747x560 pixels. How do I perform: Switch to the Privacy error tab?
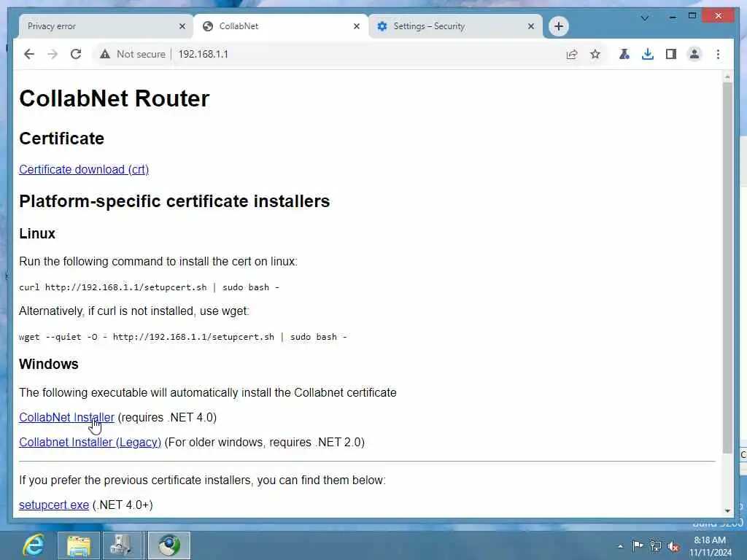[106, 26]
